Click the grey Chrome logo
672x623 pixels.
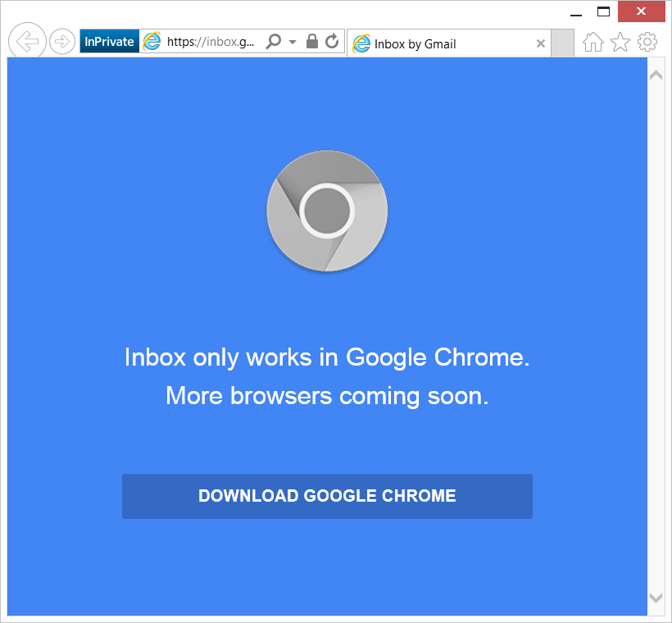pyautogui.click(x=327, y=211)
